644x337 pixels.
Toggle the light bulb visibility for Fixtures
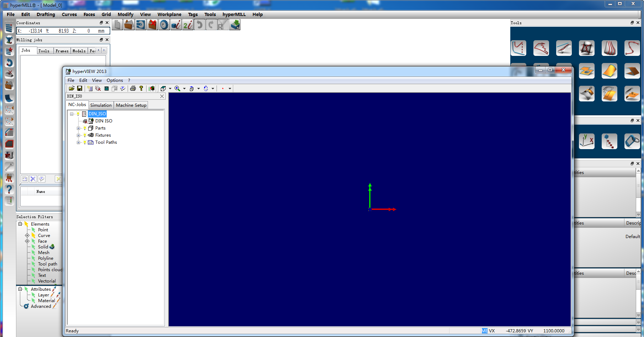pyautogui.click(x=85, y=135)
